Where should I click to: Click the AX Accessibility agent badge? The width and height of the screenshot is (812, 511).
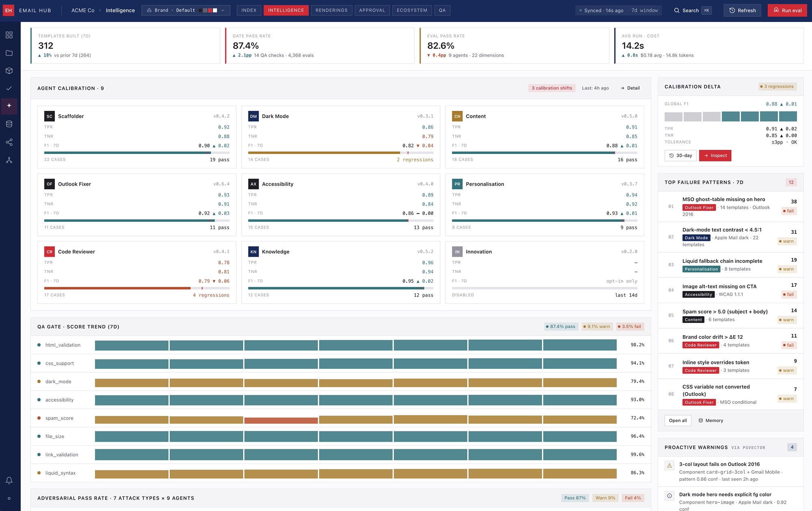[x=253, y=184]
